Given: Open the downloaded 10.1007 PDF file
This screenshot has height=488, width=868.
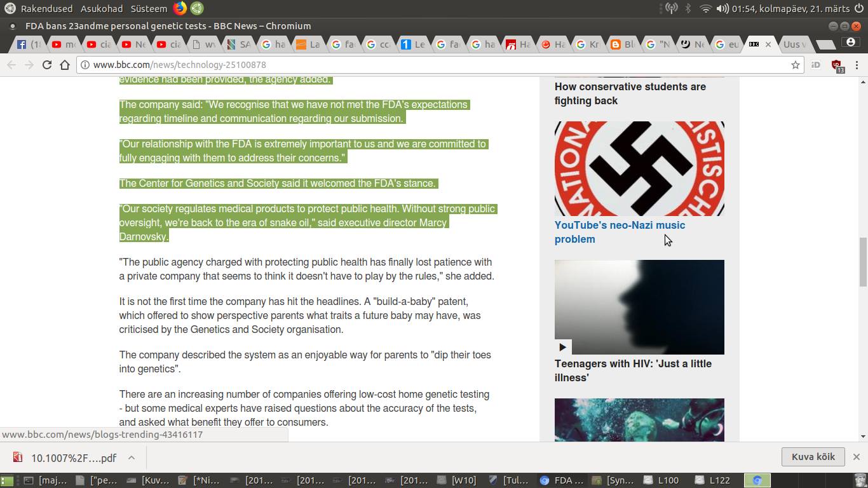Looking at the screenshot, I should pos(74,458).
